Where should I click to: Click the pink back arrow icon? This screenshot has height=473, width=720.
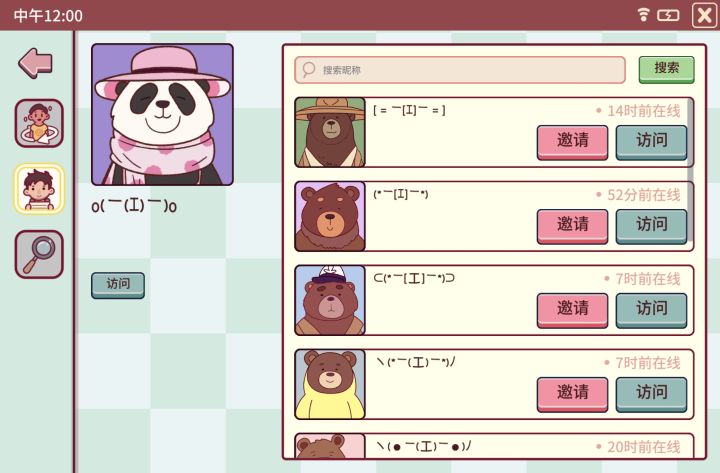(x=36, y=63)
